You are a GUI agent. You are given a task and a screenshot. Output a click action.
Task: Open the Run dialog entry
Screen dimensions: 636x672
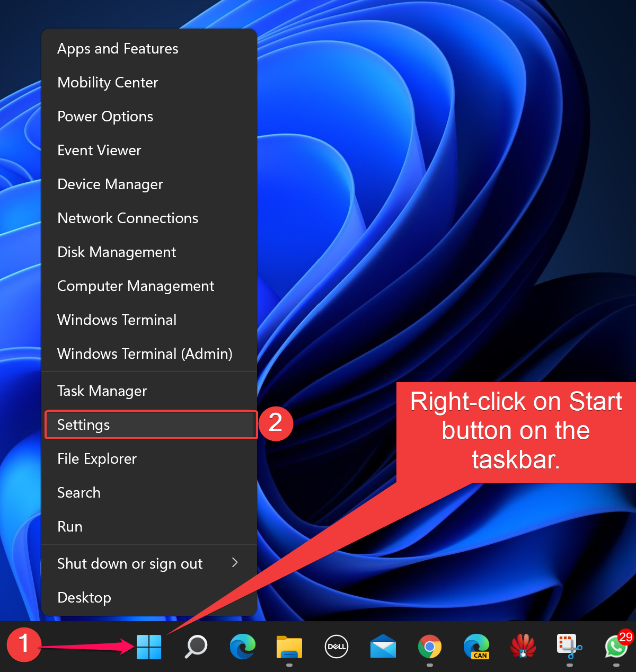pos(149,527)
